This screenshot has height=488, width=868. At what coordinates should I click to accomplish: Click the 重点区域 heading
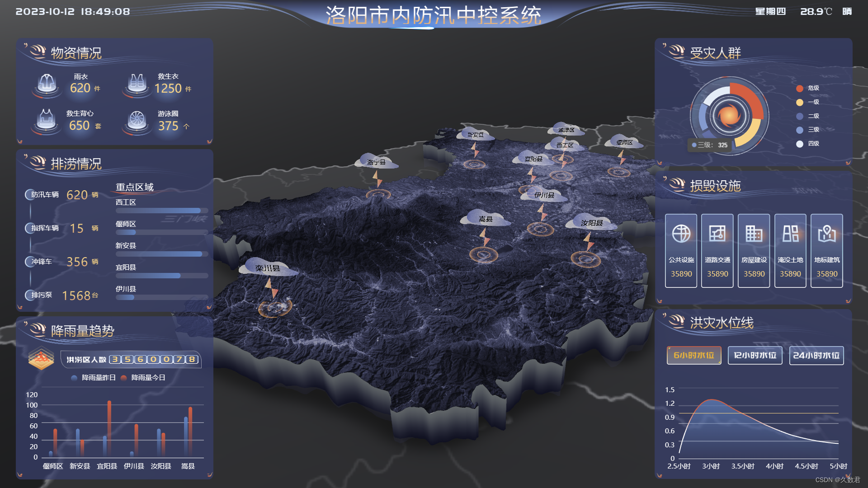135,187
